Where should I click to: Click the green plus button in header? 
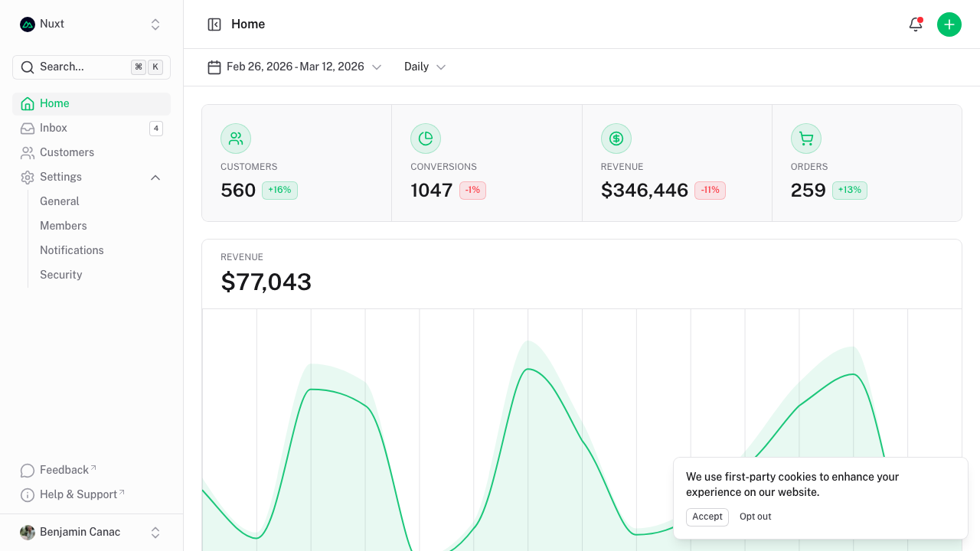pyautogui.click(x=949, y=24)
